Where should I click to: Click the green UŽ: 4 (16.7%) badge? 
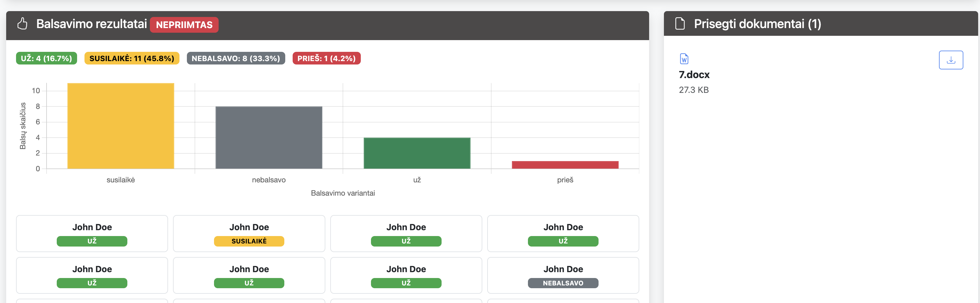47,58
